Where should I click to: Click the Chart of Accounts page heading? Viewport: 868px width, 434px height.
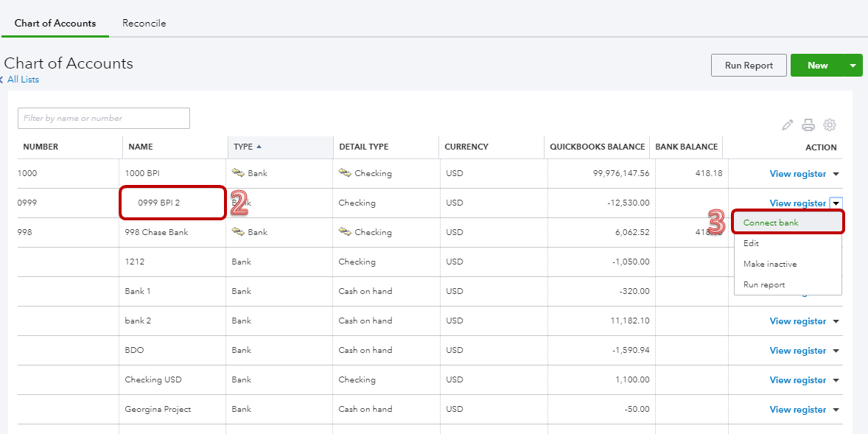(x=69, y=63)
